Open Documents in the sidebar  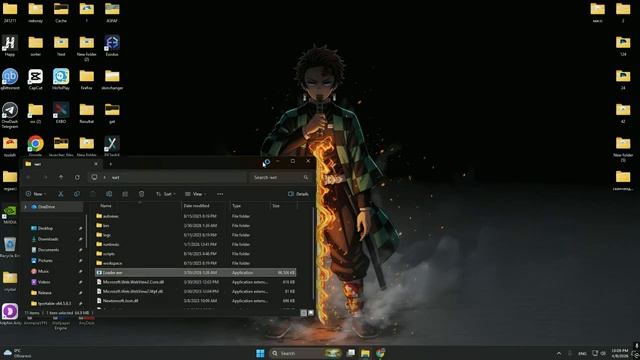pos(48,250)
